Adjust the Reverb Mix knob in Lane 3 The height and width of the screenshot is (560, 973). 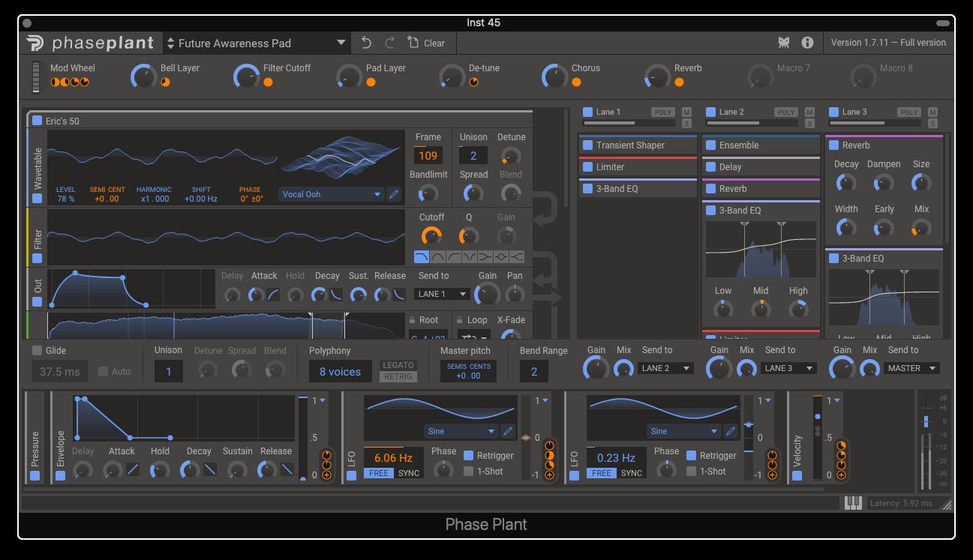tap(920, 227)
